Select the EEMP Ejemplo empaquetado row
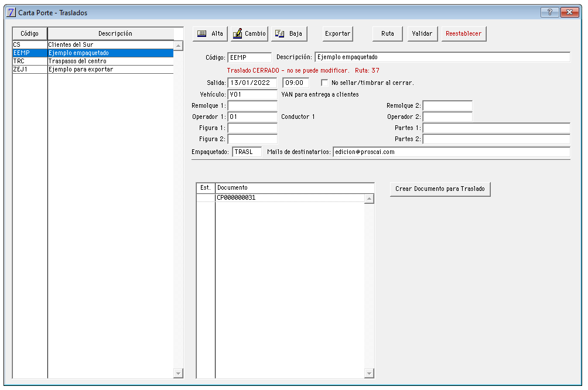The width and height of the screenshot is (588, 390). [93, 53]
